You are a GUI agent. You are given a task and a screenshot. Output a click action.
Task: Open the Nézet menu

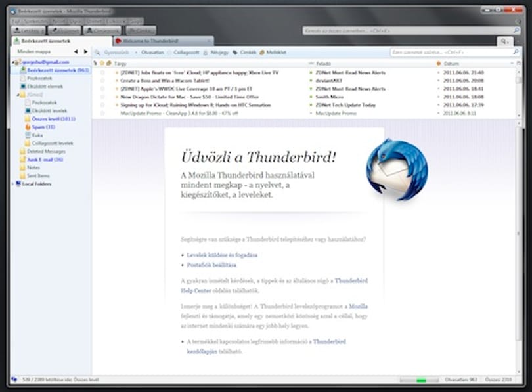click(59, 21)
